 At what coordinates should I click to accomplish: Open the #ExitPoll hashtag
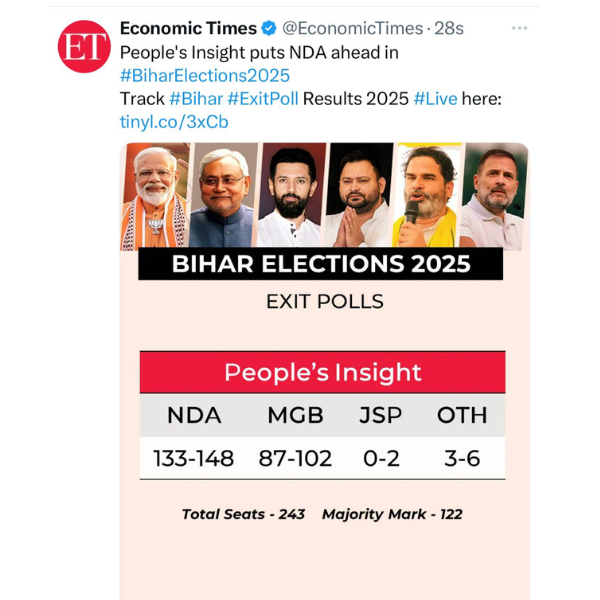[263, 98]
